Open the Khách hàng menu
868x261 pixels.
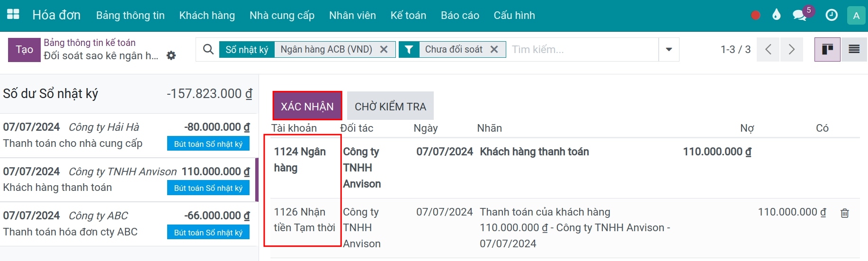click(207, 15)
